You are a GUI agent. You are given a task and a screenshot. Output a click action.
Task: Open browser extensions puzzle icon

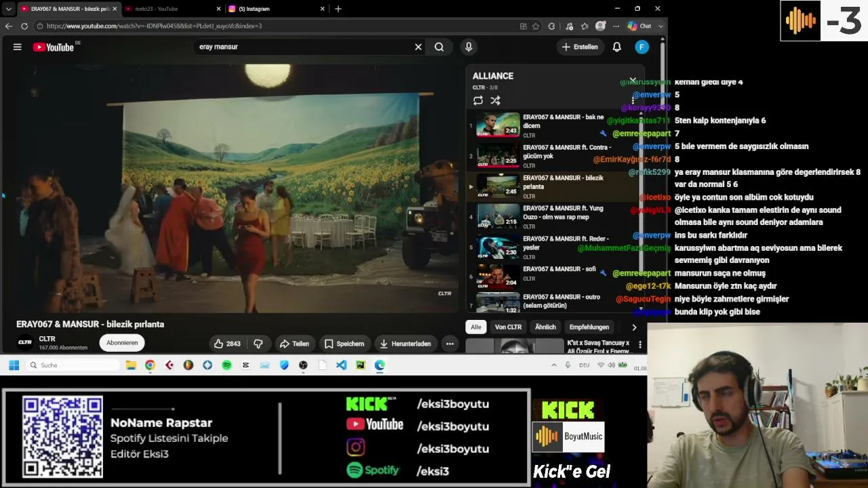[551, 26]
